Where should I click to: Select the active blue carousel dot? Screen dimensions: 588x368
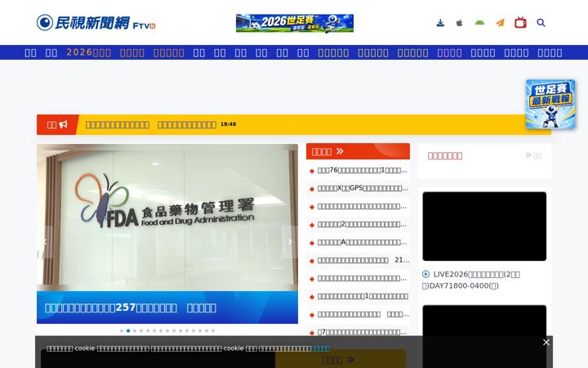128,331
